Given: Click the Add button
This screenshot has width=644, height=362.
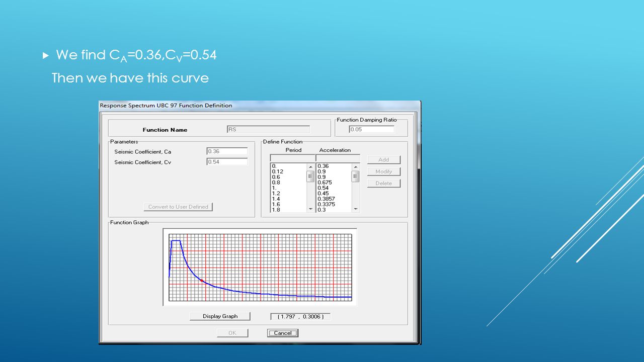Looking at the screenshot, I should (x=383, y=160).
